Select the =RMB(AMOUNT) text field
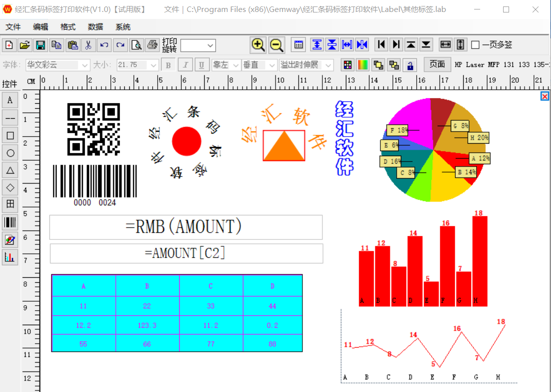This screenshot has height=392, width=551. click(186, 227)
